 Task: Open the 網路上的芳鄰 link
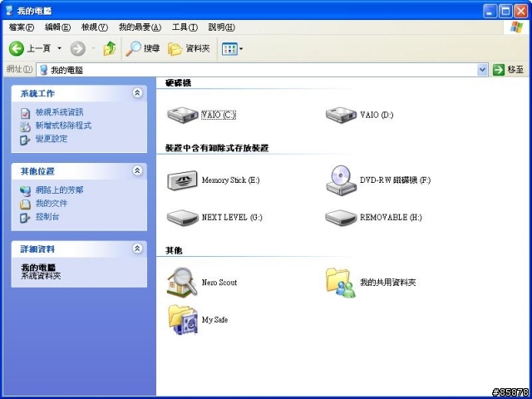point(59,190)
